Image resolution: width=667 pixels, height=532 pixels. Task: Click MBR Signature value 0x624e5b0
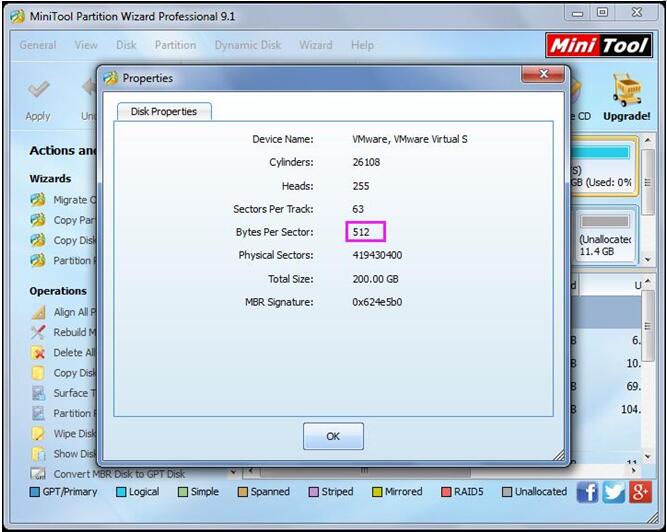coord(377,302)
